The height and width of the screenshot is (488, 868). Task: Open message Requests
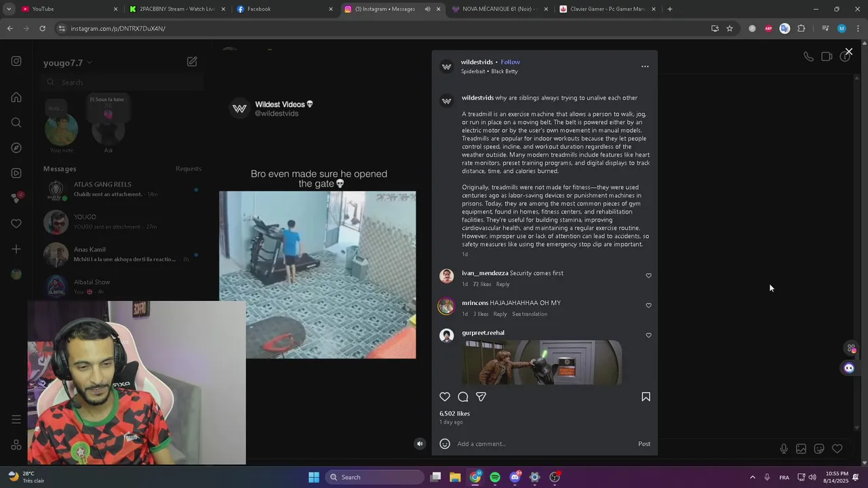coord(189,169)
